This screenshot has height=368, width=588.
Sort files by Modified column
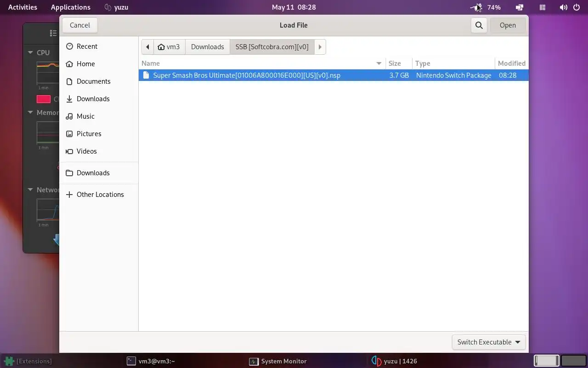pyautogui.click(x=512, y=63)
